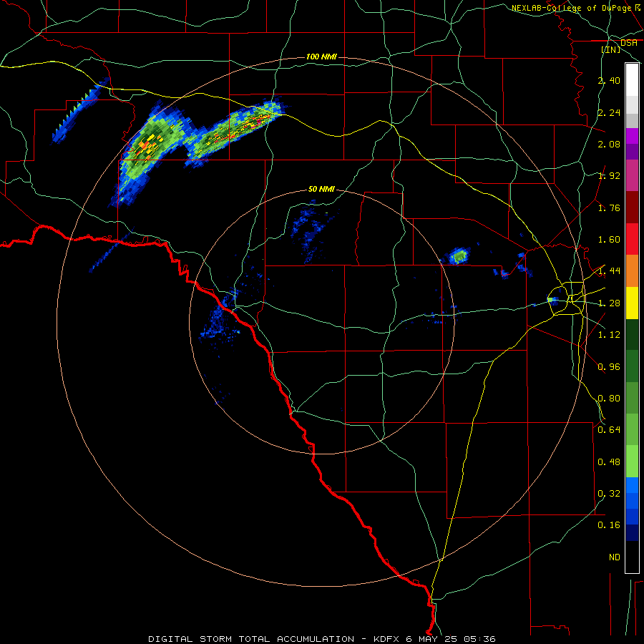This screenshot has height=644, width=644.
Task: Select the navy blue swatch above ND
Action: tap(632, 532)
